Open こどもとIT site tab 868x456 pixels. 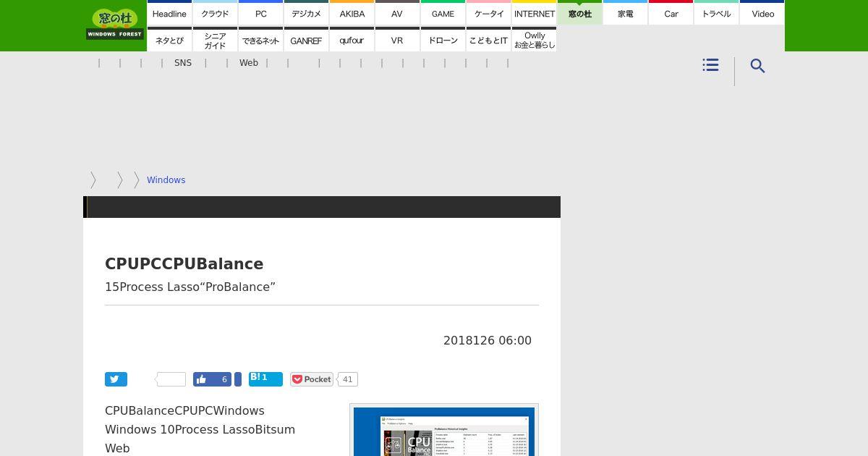click(x=488, y=40)
